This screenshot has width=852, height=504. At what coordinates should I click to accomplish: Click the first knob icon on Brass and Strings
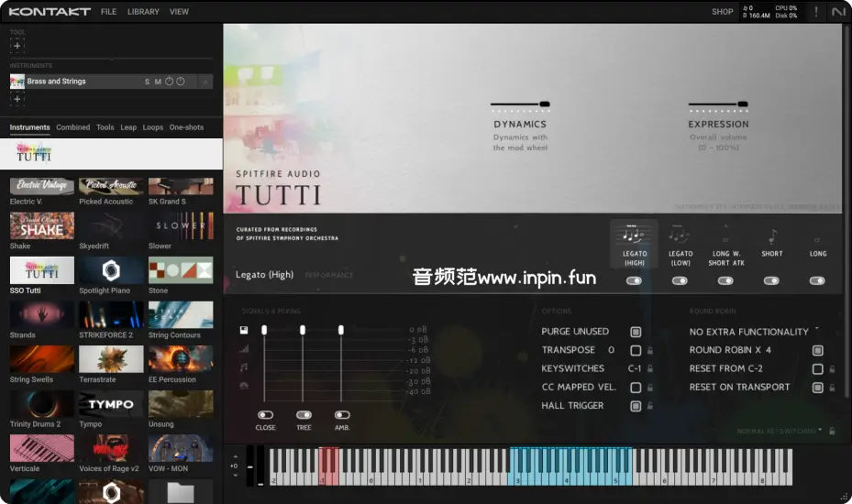[x=169, y=81]
